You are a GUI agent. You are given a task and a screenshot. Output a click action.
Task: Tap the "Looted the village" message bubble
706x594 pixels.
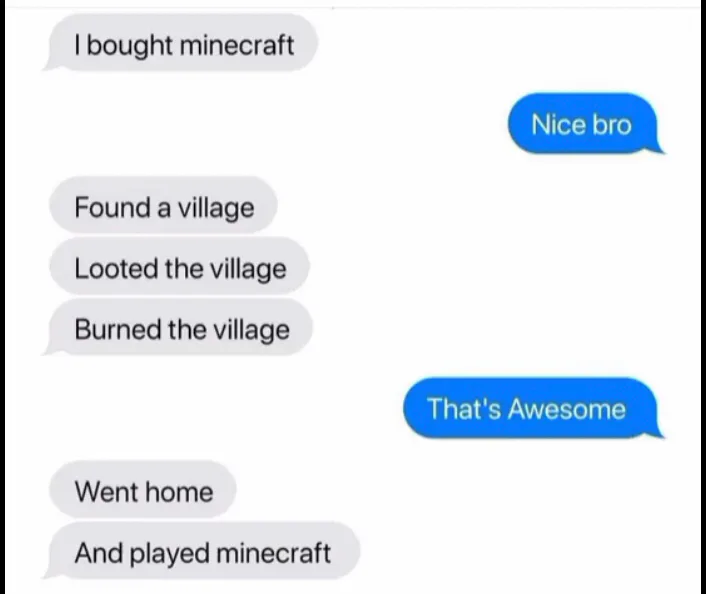179,268
